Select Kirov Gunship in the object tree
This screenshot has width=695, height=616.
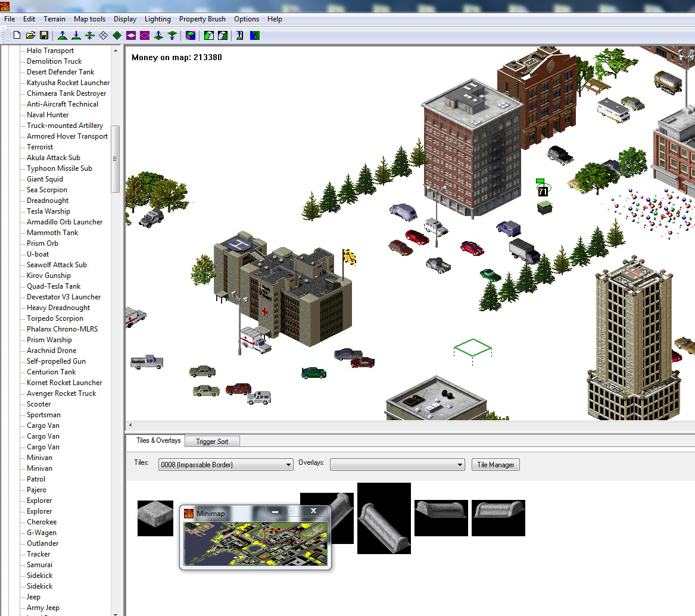[x=49, y=276]
